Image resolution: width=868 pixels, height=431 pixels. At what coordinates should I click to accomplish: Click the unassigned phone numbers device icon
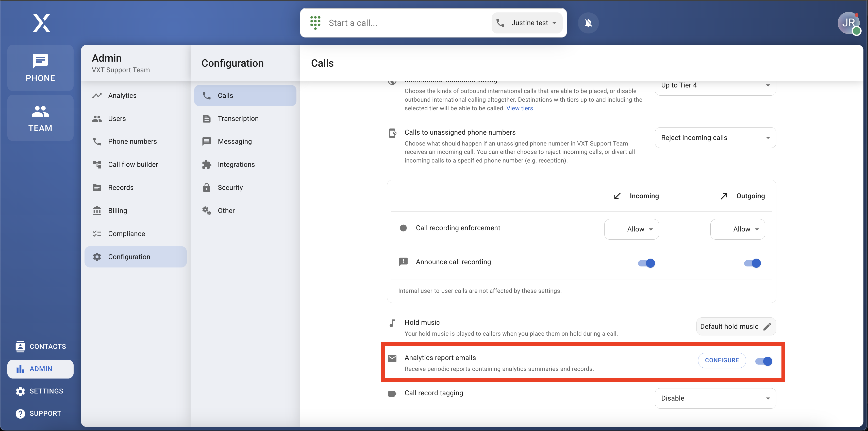[x=393, y=133]
